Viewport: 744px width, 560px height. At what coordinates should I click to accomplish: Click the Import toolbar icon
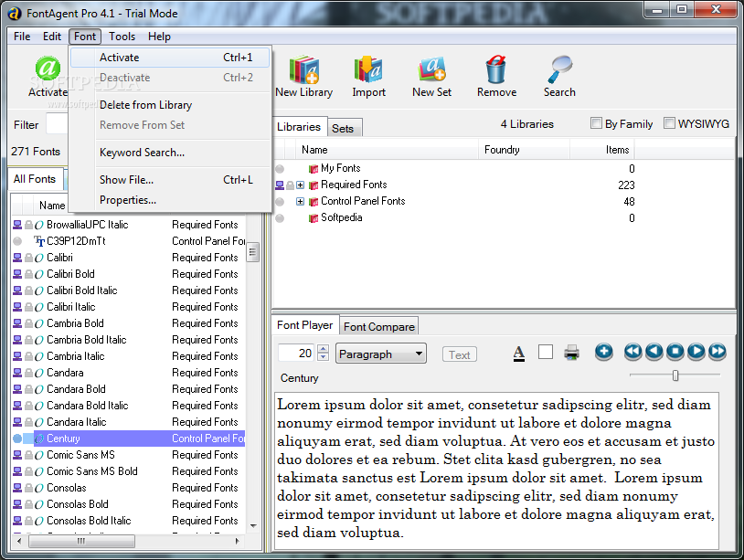pyautogui.click(x=368, y=69)
